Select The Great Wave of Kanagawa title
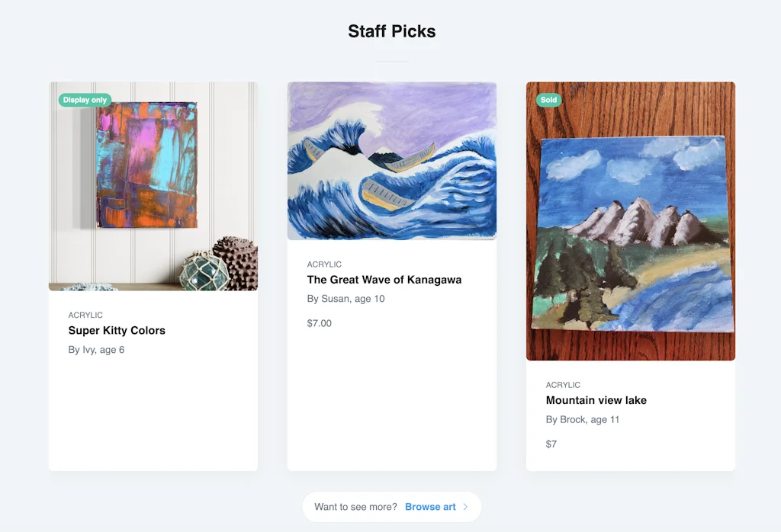 tap(384, 280)
